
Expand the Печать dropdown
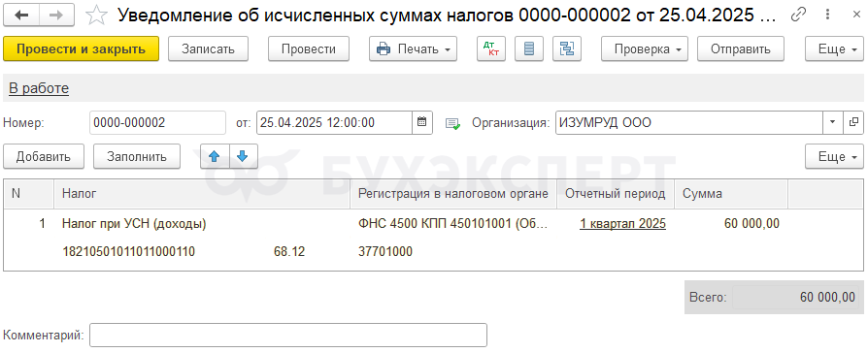[x=413, y=48]
